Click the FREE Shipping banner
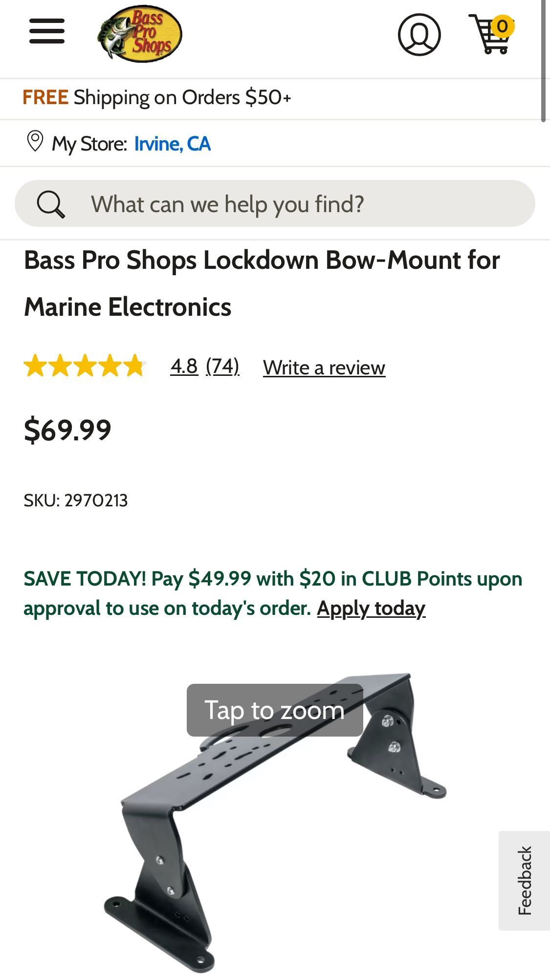Image resolution: width=550 pixels, height=980 pixels. click(156, 97)
